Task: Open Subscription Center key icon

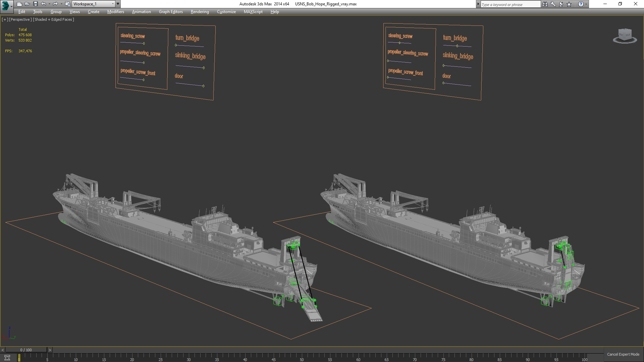Action: [553, 4]
